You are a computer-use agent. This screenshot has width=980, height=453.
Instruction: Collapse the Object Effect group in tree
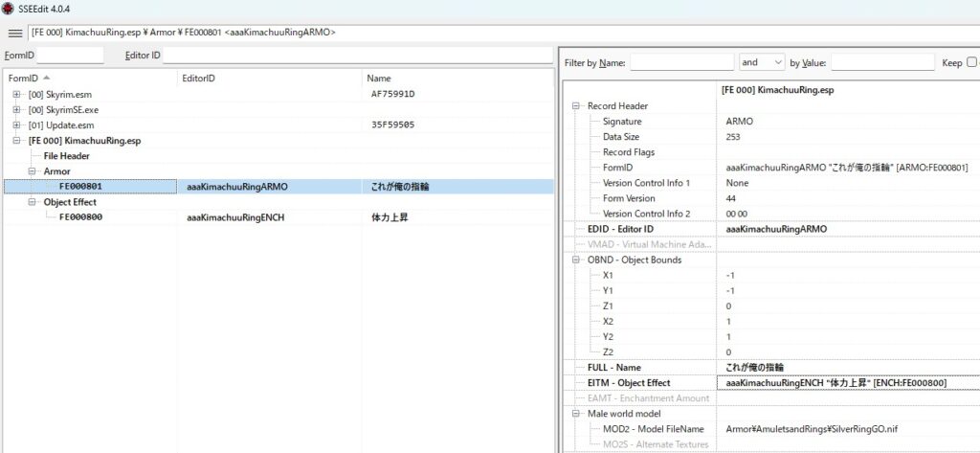click(x=32, y=202)
